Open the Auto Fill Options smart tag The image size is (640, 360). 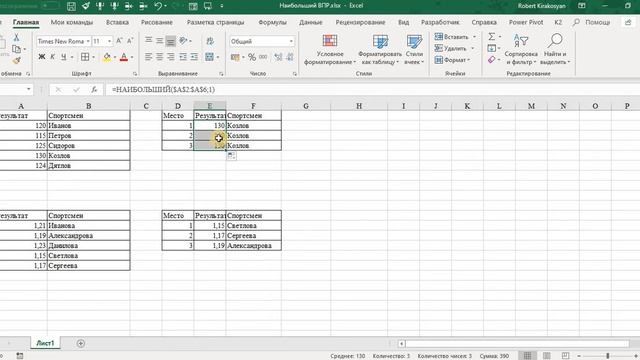point(231,156)
